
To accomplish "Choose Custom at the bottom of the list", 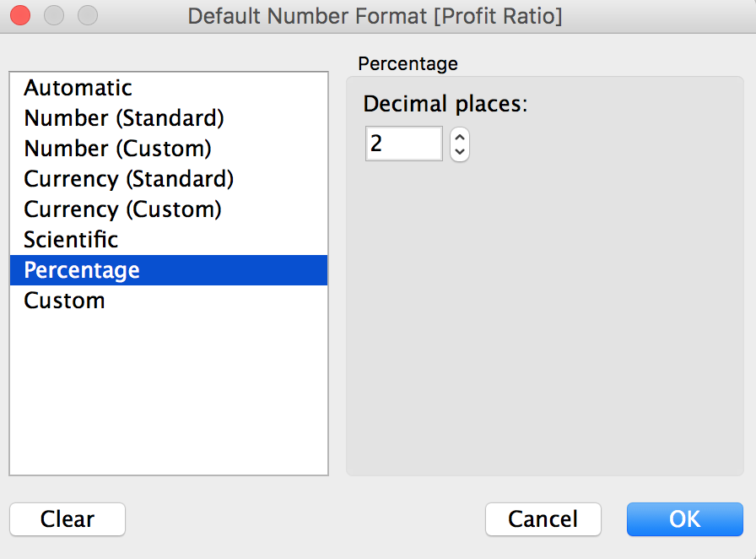I will click(64, 301).
